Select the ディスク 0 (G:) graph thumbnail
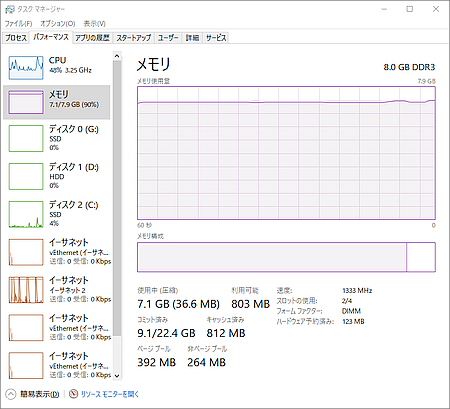 pos(26,138)
